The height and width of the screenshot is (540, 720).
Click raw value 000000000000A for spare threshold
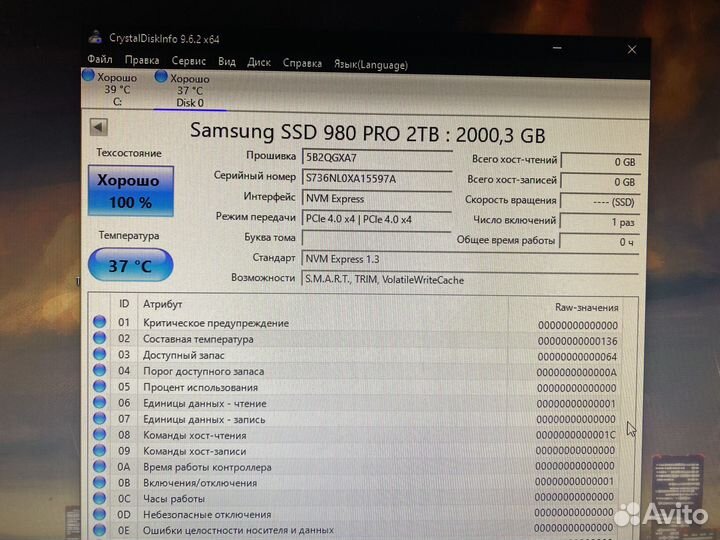(577, 372)
